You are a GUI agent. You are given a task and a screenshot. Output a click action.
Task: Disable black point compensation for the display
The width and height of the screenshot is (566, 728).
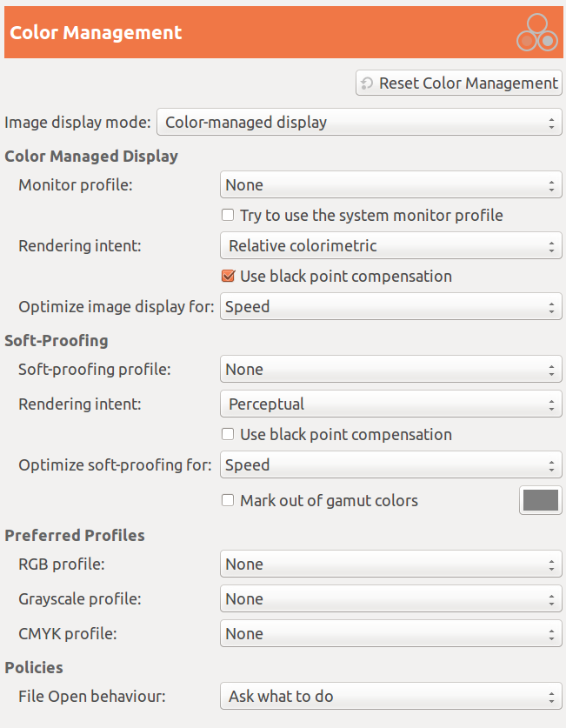(x=227, y=276)
